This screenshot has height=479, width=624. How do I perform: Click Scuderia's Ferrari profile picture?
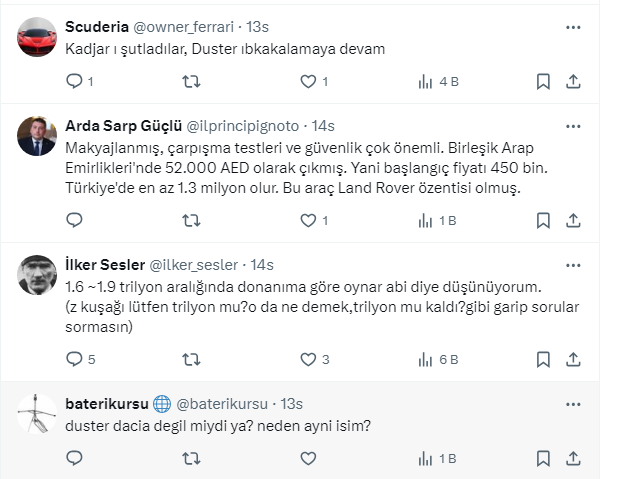coord(37,37)
